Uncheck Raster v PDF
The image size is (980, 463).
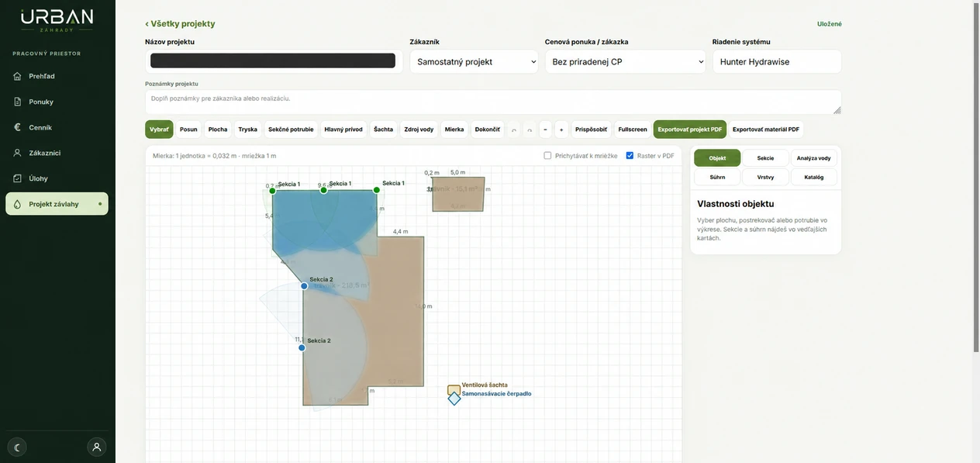pyautogui.click(x=630, y=156)
